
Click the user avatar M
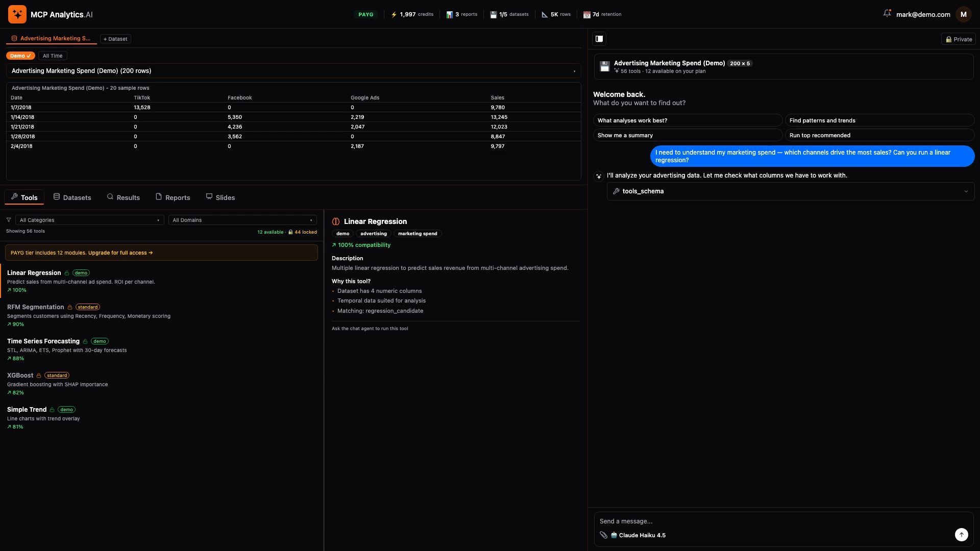tap(963, 14)
